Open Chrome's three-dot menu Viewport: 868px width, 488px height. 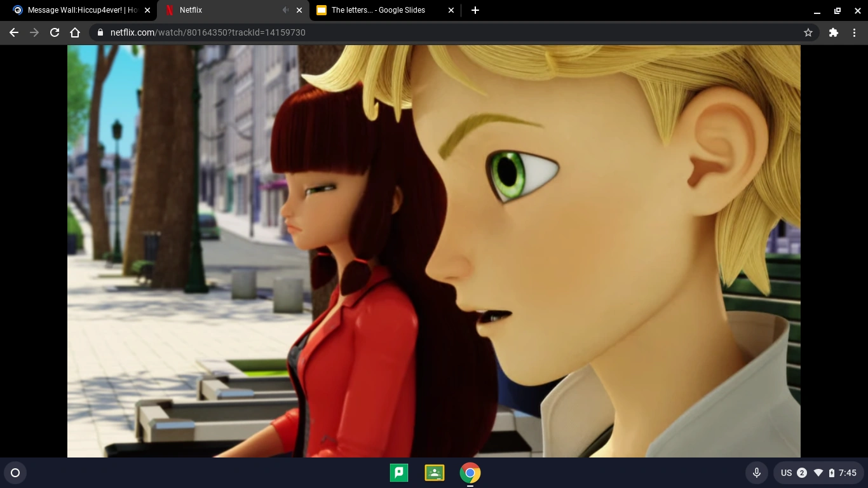click(x=855, y=32)
